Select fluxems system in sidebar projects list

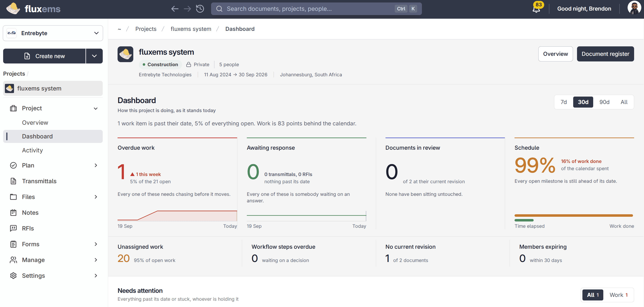(53, 88)
